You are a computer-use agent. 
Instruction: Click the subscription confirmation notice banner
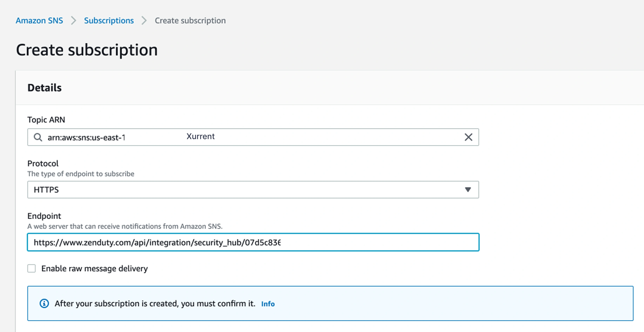[x=425, y=303]
